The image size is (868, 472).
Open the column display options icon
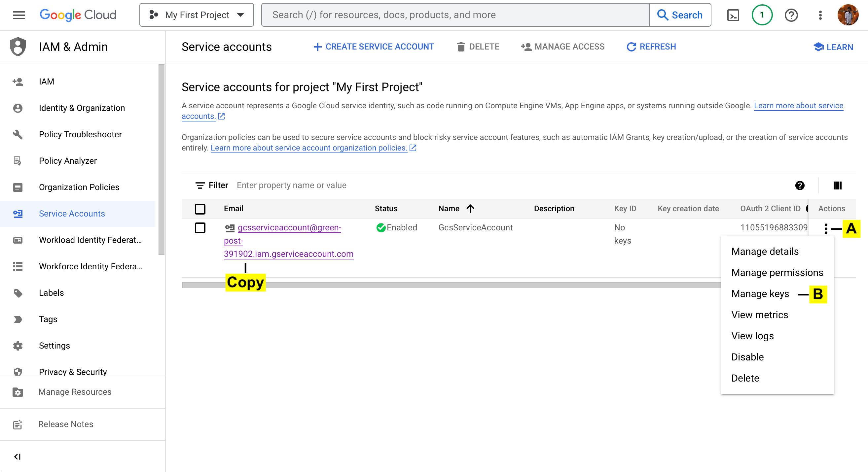click(x=837, y=185)
